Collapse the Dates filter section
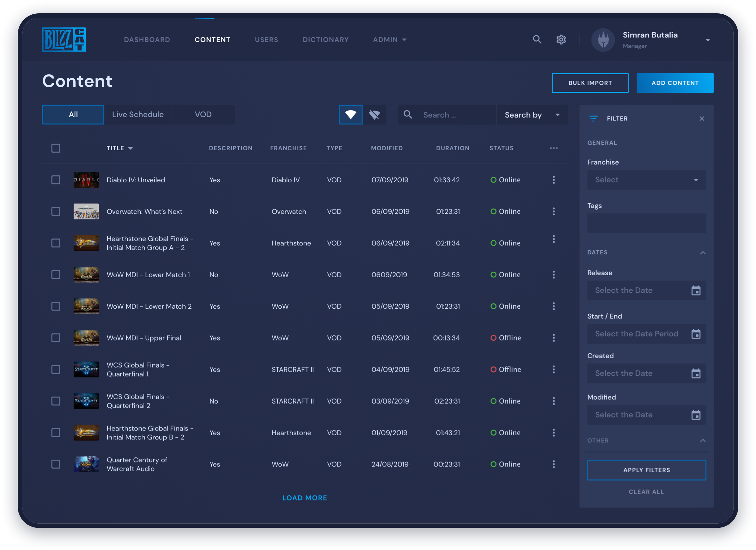This screenshot has width=756, height=550. pos(703,253)
